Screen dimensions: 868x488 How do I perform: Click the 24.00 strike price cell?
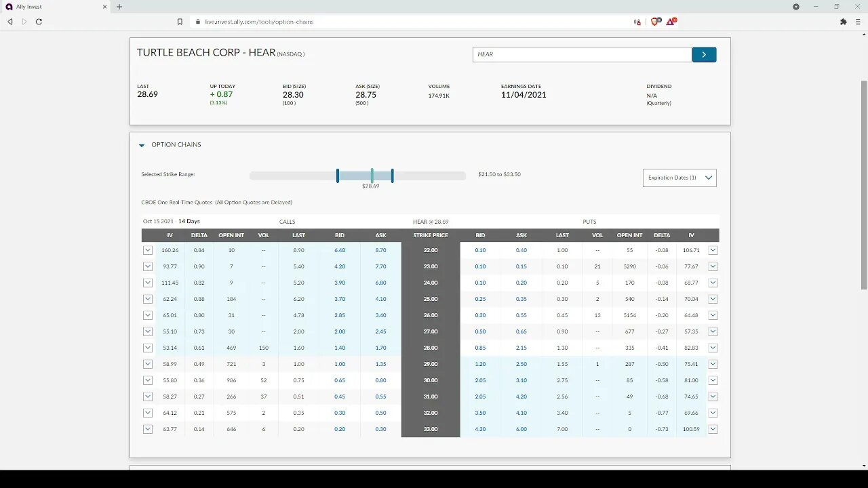tap(431, 283)
